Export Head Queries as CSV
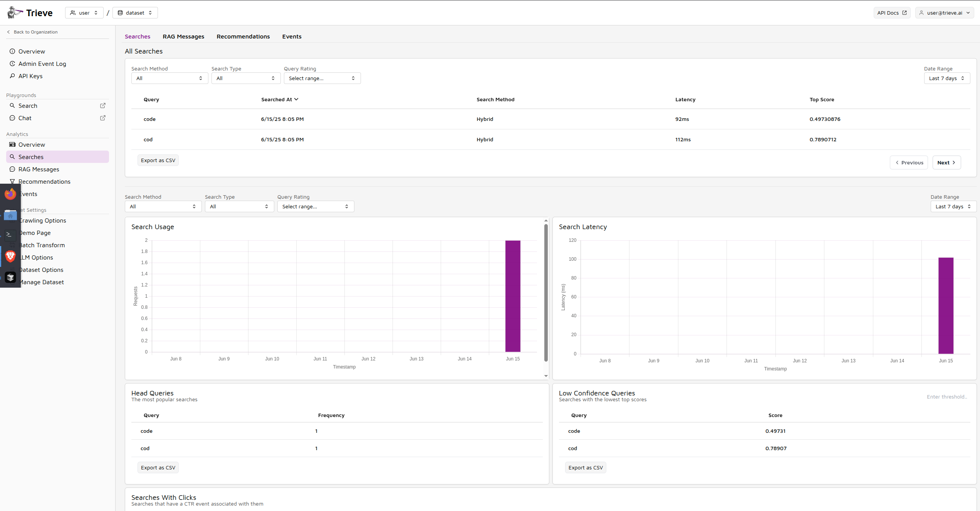Screen dimensions: 980x511 pyautogui.click(x=158, y=467)
